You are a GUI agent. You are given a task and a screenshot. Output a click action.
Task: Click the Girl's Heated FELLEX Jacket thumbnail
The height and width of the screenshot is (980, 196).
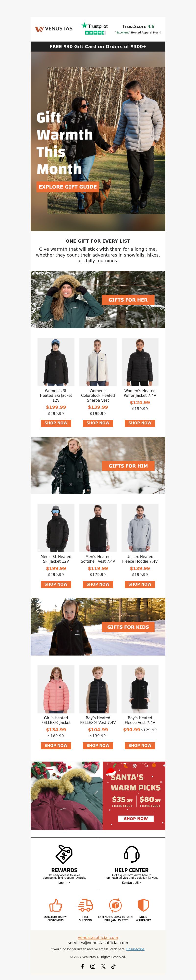click(x=56, y=689)
